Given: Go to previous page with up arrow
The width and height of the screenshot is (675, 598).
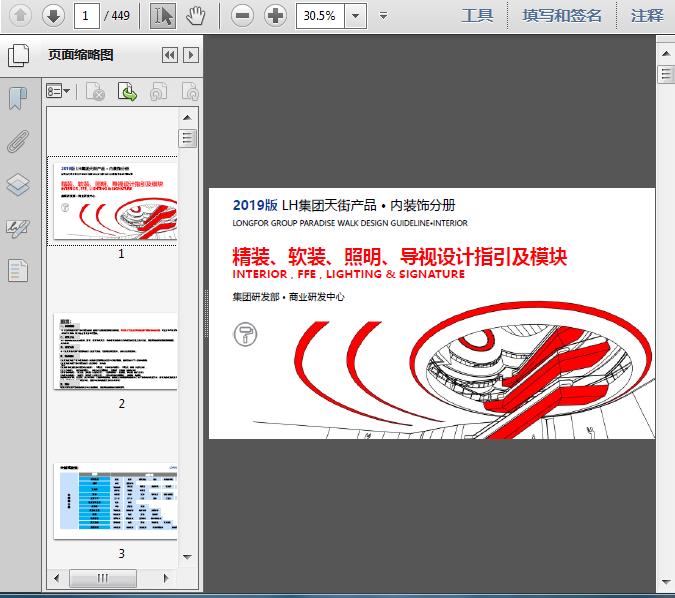Looking at the screenshot, I should (20, 16).
